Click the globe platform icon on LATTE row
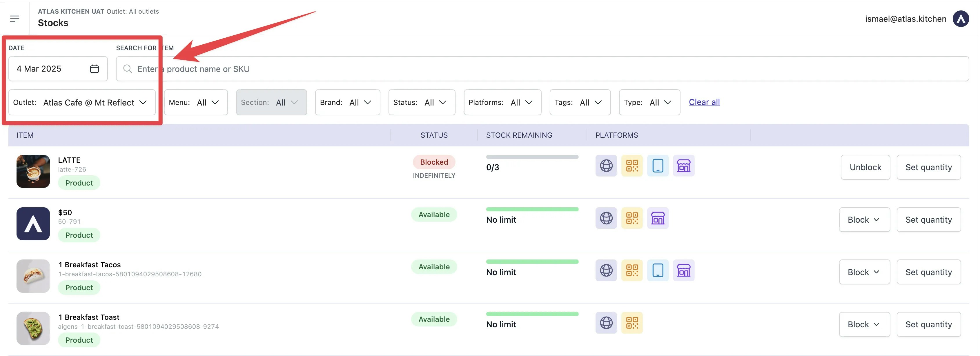The image size is (980, 356). pos(606,166)
